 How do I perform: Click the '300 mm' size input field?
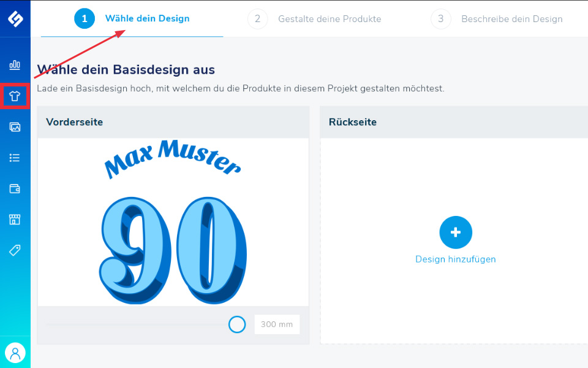tap(277, 324)
